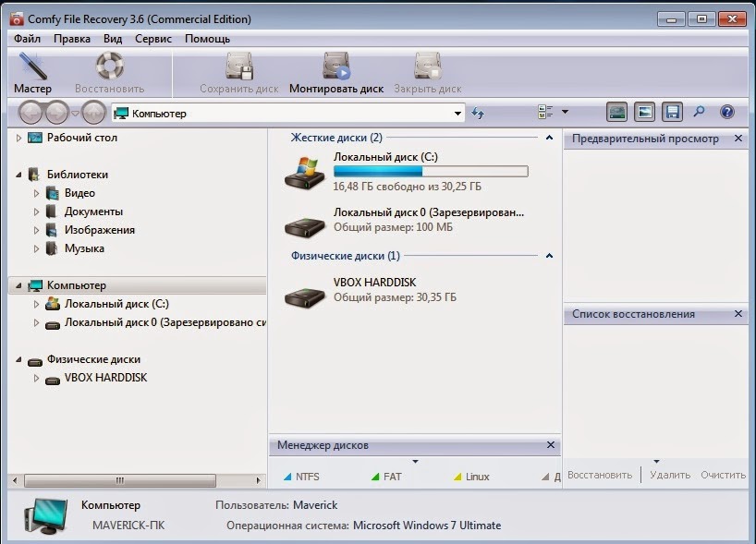Click the tree scrollbar left arrow

[x=15, y=480]
